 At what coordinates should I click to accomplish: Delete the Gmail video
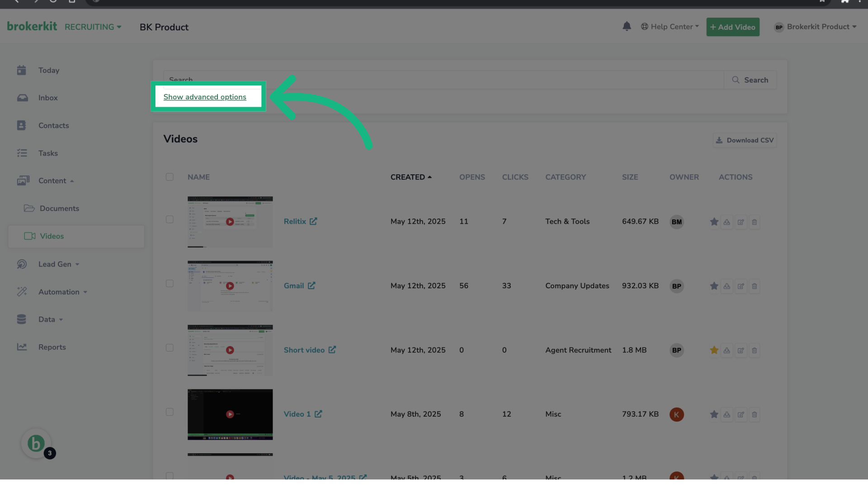click(754, 286)
